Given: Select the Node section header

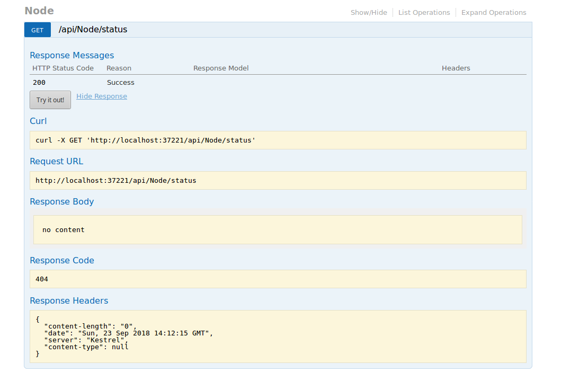Looking at the screenshot, I should point(39,10).
